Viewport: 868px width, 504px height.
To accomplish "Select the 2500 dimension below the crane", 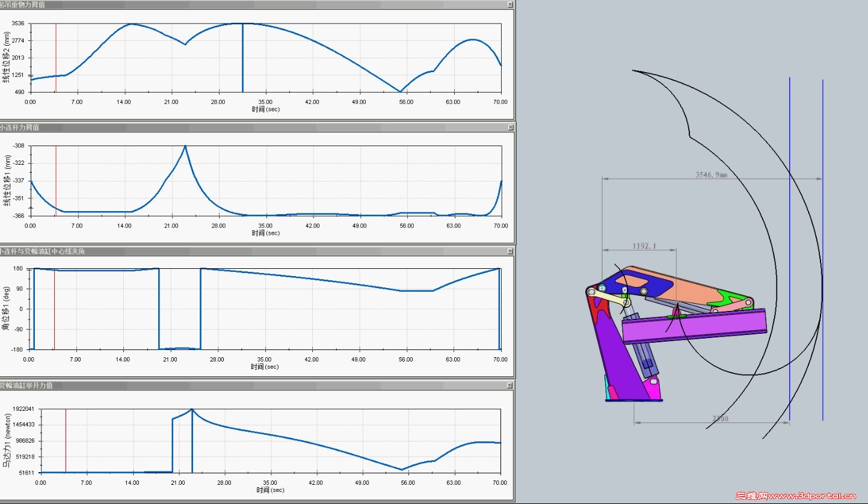I will pyautogui.click(x=721, y=418).
